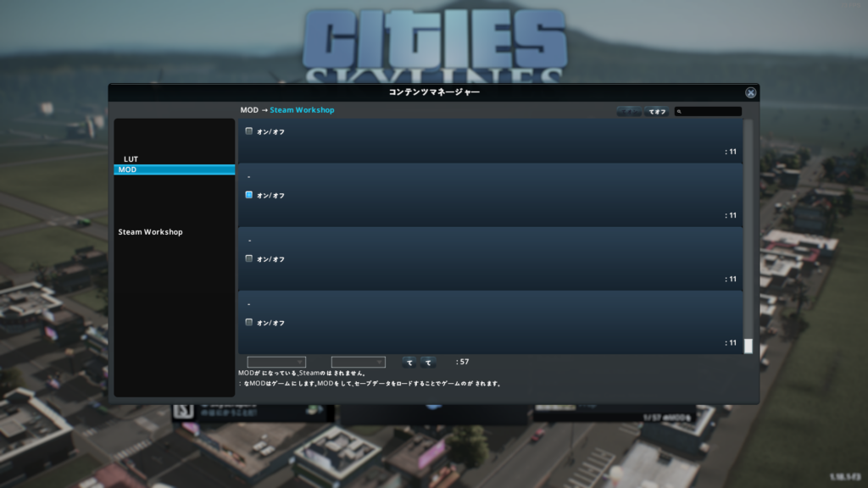Expand the left dropdown below mod list
This screenshot has width=868, height=488.
click(275, 362)
